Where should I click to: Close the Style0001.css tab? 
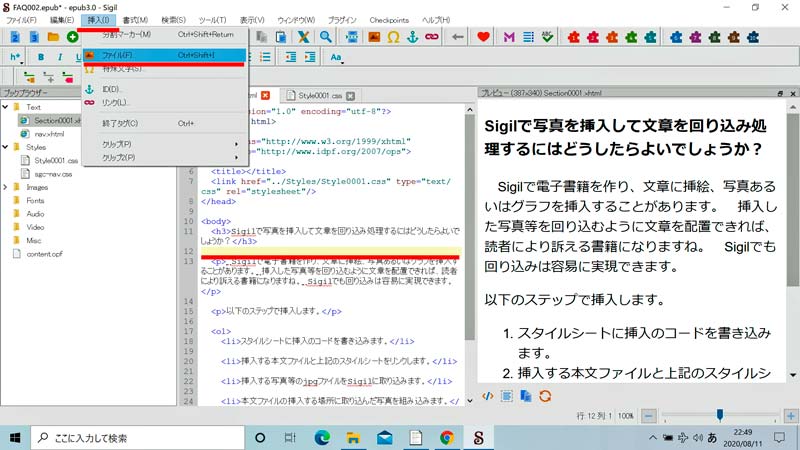(x=352, y=94)
